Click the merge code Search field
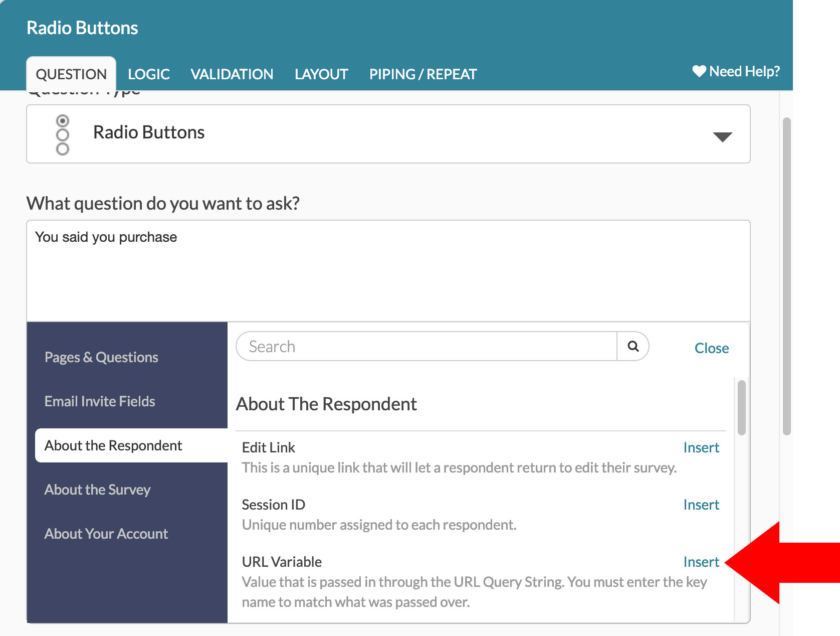This screenshot has height=636, width=840. click(426, 346)
